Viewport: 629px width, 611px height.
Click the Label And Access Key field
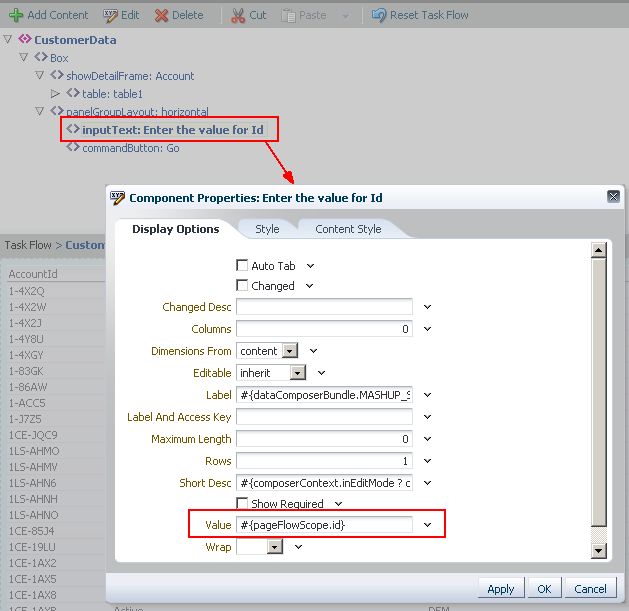click(x=324, y=416)
